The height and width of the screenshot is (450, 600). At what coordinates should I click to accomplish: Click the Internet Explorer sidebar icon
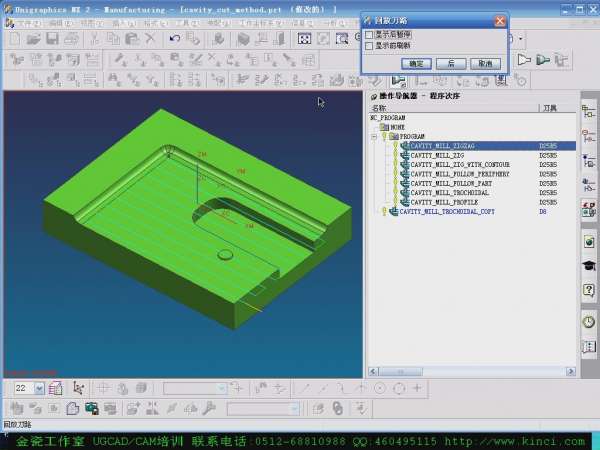tap(590, 241)
